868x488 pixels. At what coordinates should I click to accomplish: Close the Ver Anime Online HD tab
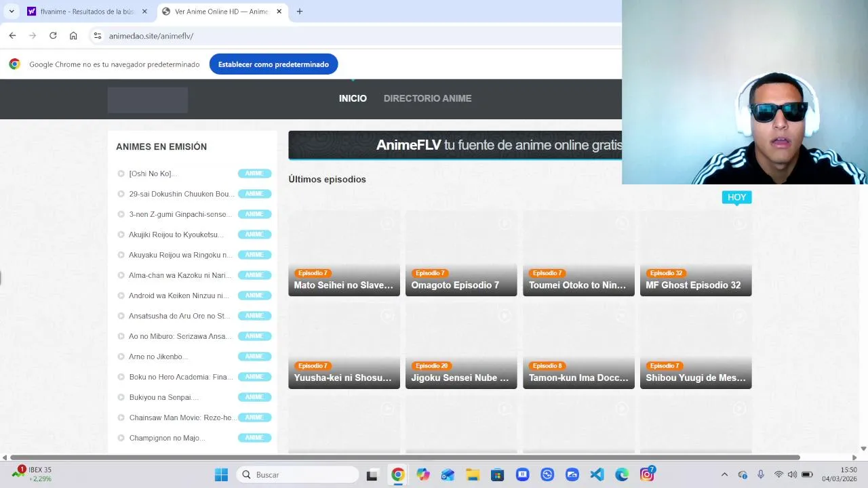279,12
